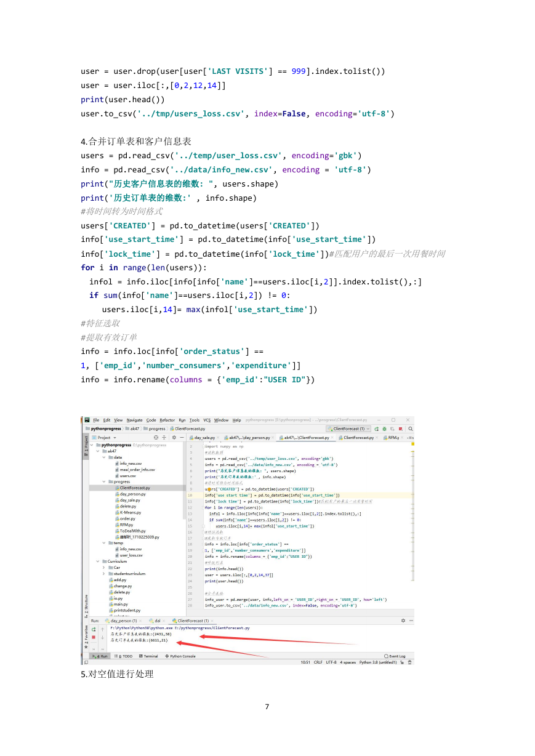The width and height of the screenshot is (535, 756).
Task: Collapse the ak47 folder
Action: (x=98, y=451)
